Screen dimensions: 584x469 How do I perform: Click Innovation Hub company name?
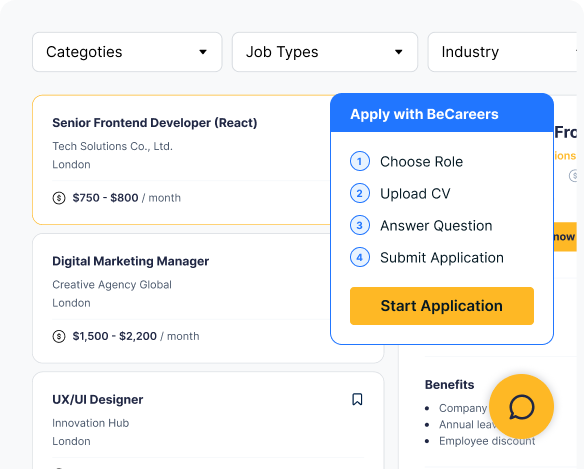point(91,423)
